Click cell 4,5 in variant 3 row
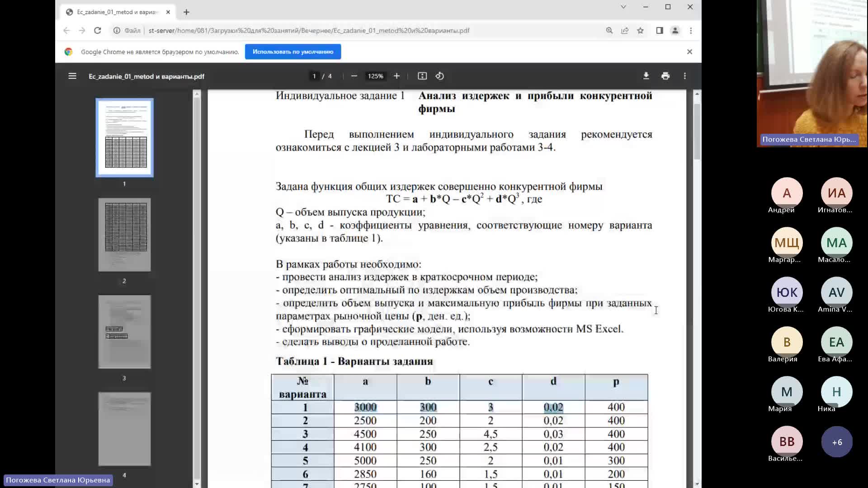The image size is (868, 488). point(491,434)
